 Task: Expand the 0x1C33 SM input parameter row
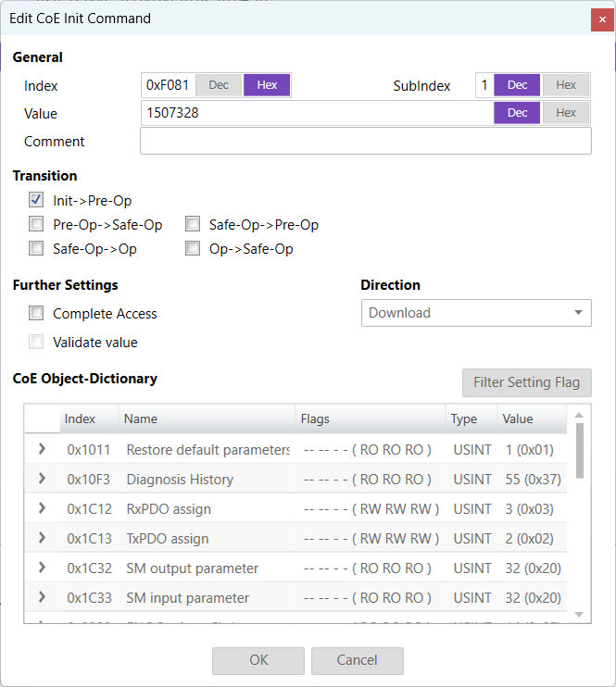[x=42, y=597]
